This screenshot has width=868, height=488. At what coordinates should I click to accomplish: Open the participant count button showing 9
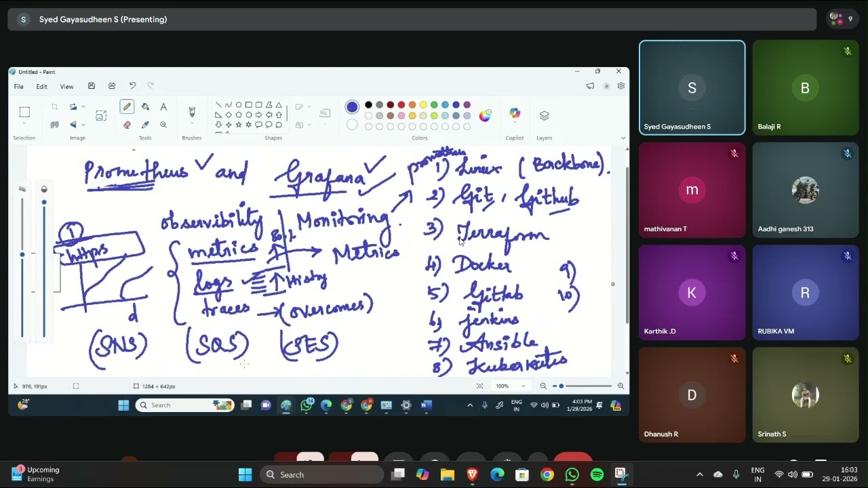(x=842, y=19)
